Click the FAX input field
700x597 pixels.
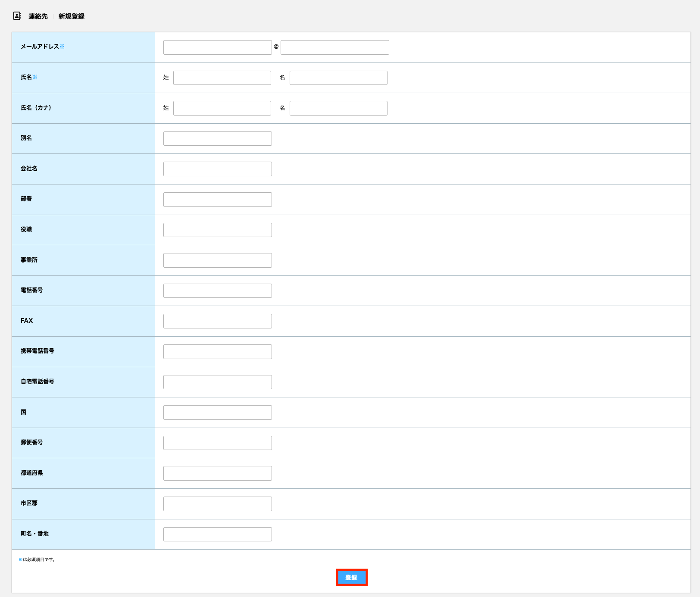[x=218, y=321]
